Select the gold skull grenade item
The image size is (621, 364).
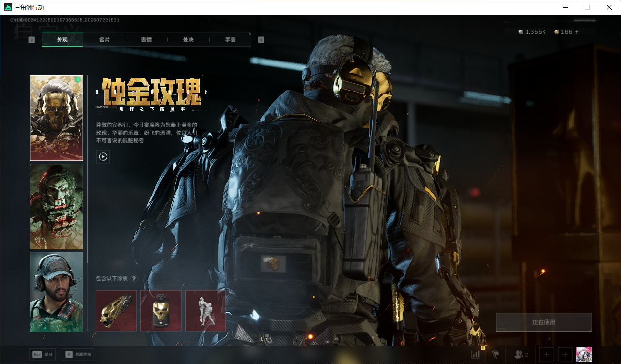(x=161, y=311)
